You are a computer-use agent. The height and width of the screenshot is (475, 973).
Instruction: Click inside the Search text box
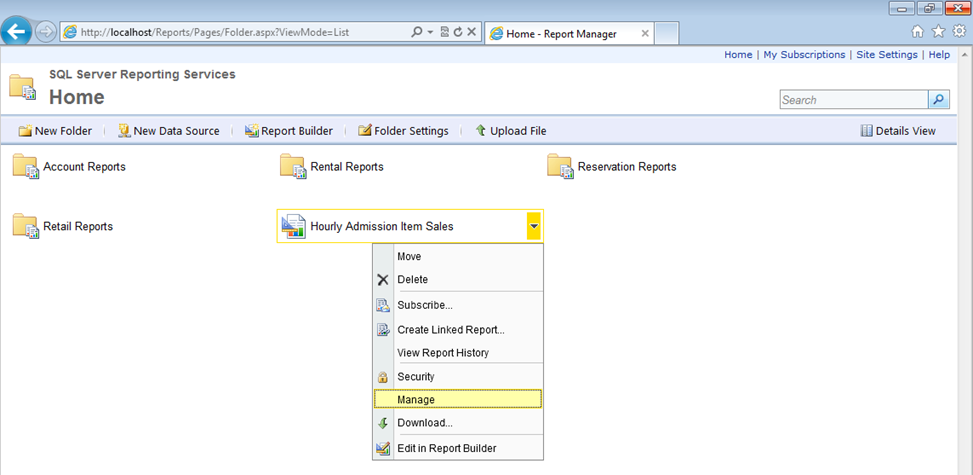[x=852, y=100]
